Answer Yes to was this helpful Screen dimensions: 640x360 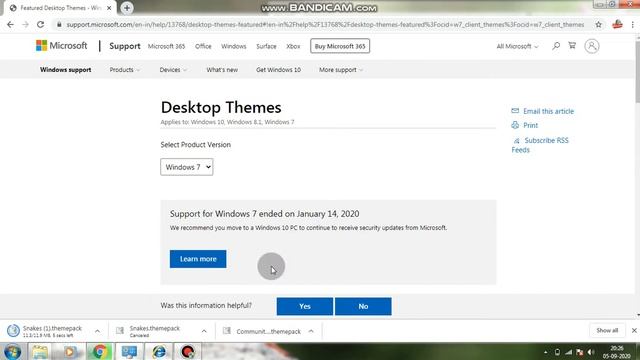coord(305,306)
